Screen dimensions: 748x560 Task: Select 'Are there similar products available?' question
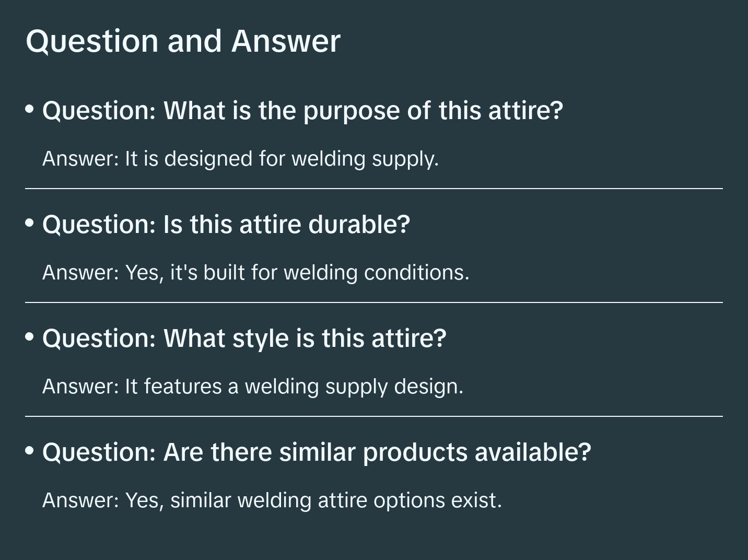(317, 452)
